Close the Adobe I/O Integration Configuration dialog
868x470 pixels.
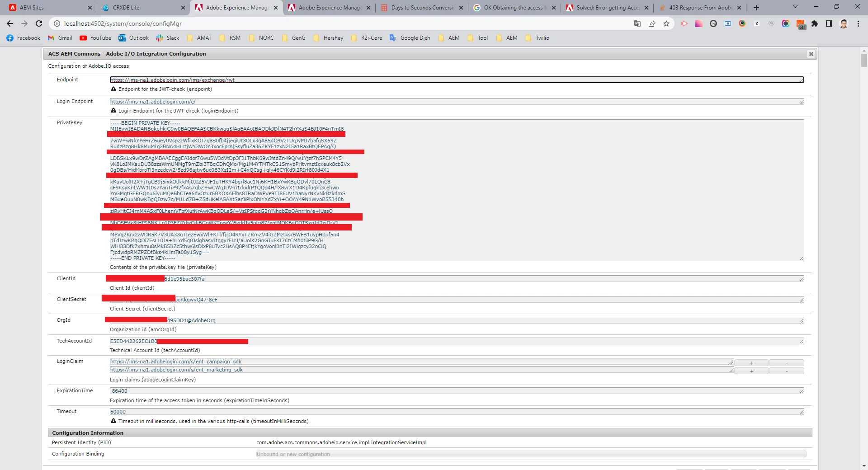[x=811, y=54]
